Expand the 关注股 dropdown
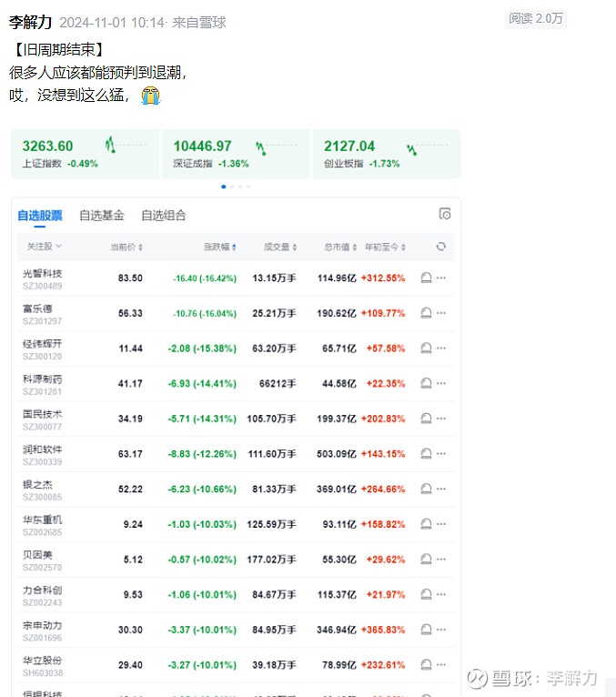Screen dimensions: 616x697 coord(44,247)
